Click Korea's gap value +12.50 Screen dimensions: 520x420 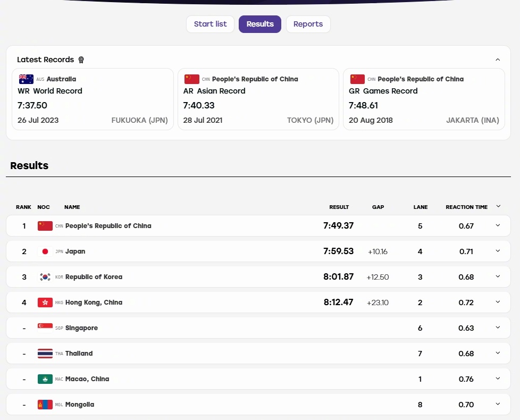click(378, 277)
